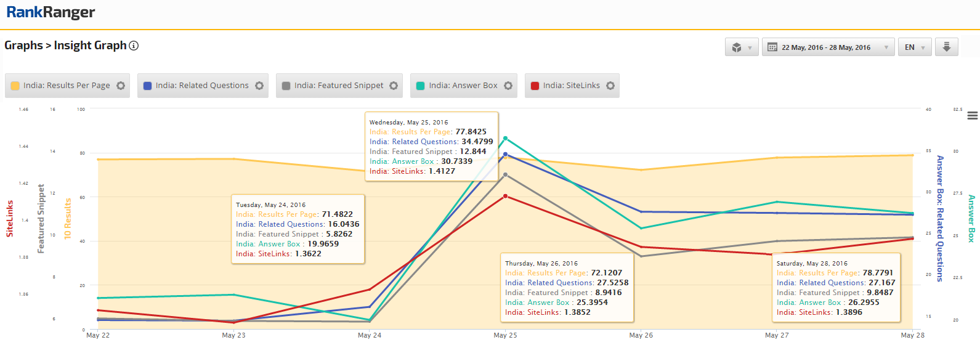Click the India: Answer Box legend label

[x=463, y=86]
